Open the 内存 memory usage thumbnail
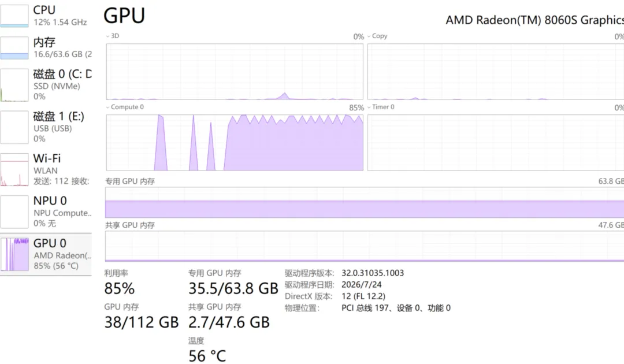The width and height of the screenshot is (624, 364). (x=14, y=48)
